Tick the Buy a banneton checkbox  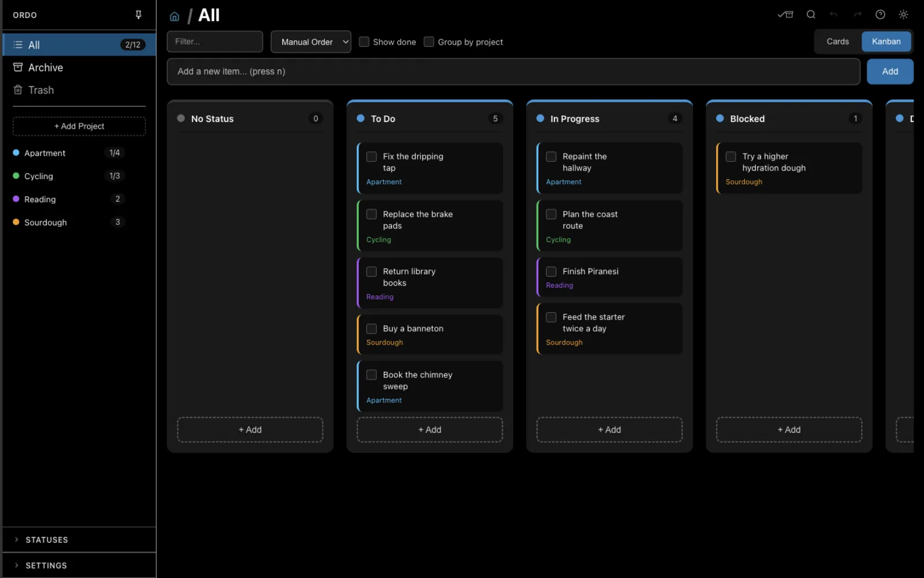[371, 329]
